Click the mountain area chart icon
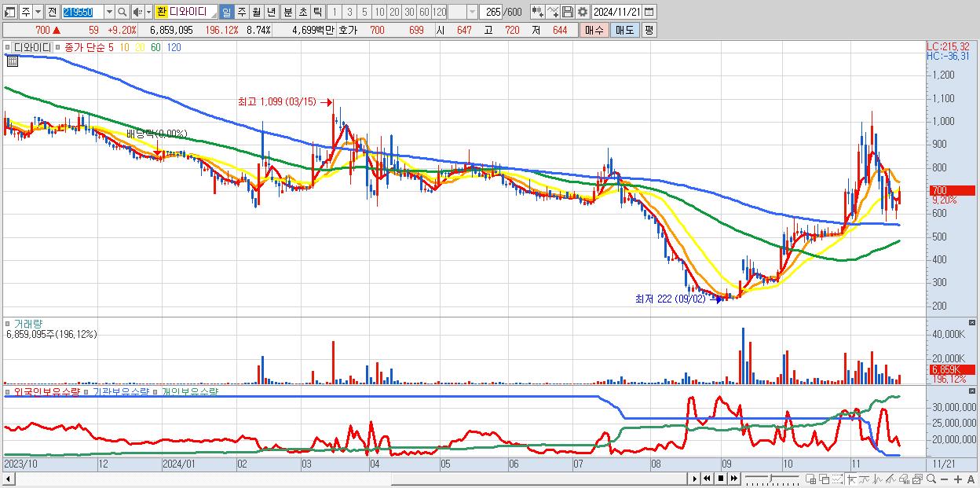The image size is (980, 488). [x=890, y=479]
